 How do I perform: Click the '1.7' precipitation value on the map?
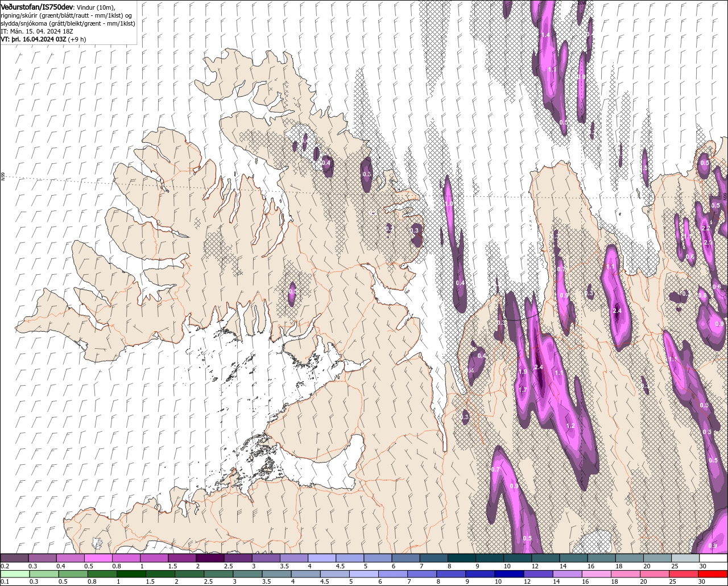[x=523, y=390]
